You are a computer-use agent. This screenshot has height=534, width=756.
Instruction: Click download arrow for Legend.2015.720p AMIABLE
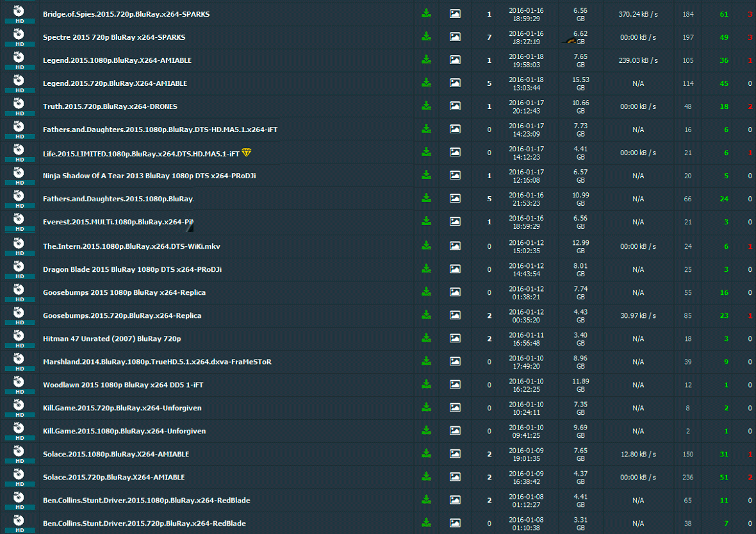pyautogui.click(x=426, y=83)
